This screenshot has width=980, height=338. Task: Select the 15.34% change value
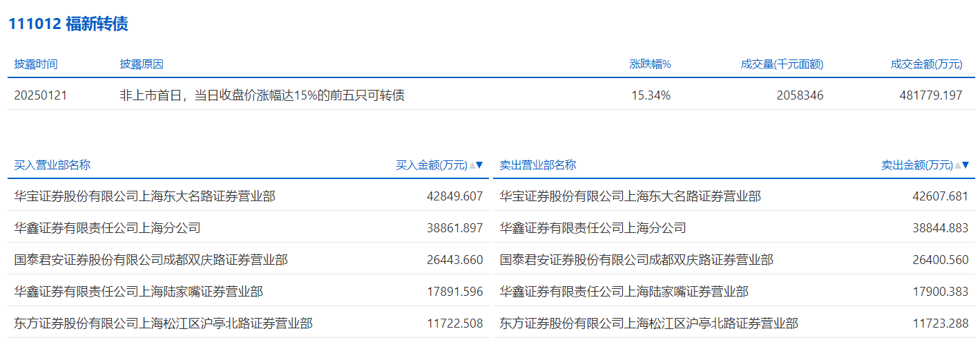click(x=651, y=95)
